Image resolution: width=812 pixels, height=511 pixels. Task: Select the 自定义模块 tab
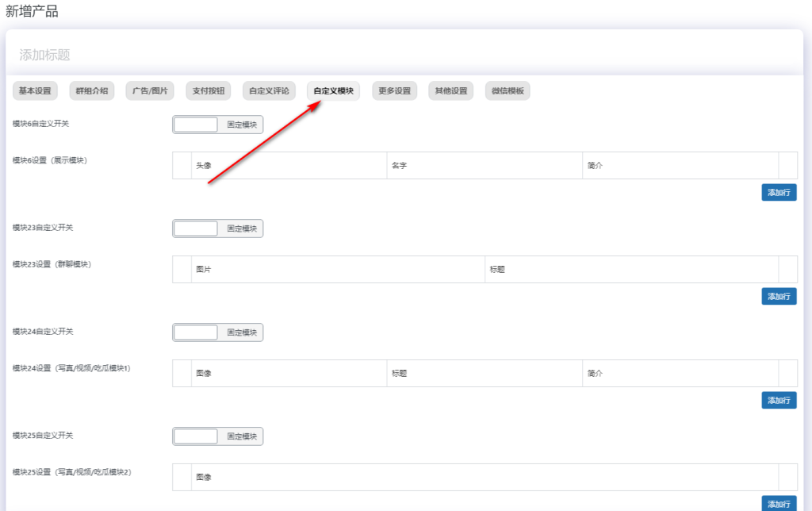point(333,91)
